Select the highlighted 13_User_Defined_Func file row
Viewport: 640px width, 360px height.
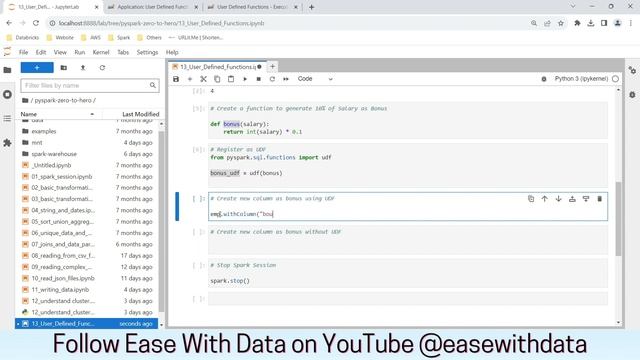(87, 324)
